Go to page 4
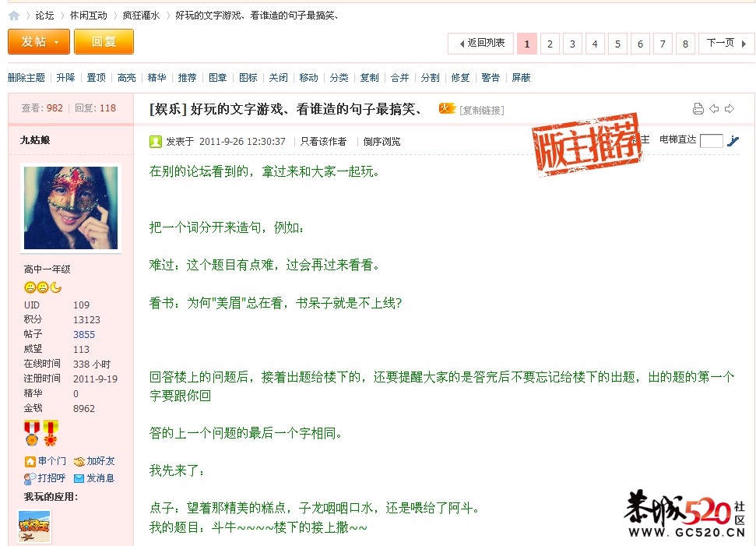The image size is (756, 546). tap(595, 44)
